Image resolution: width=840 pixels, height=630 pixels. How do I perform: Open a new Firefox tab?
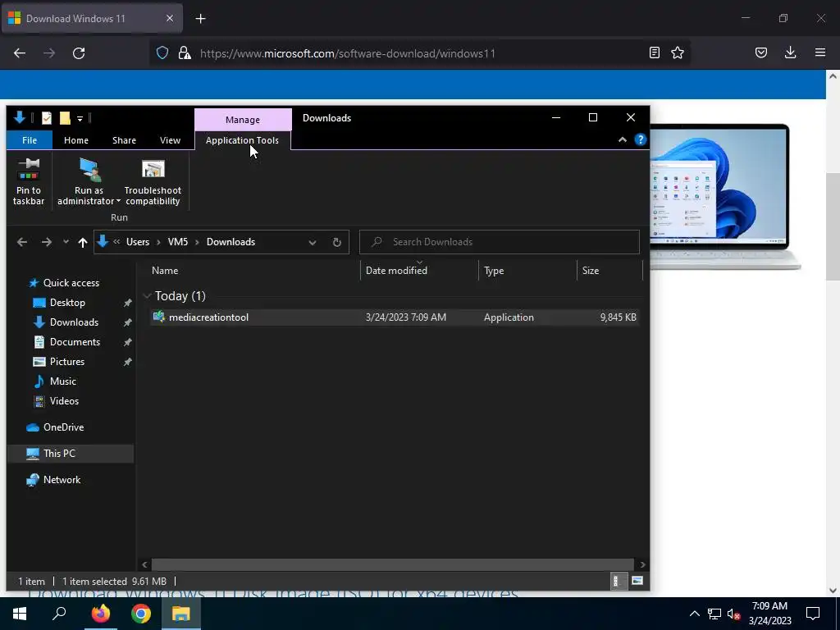(x=200, y=19)
